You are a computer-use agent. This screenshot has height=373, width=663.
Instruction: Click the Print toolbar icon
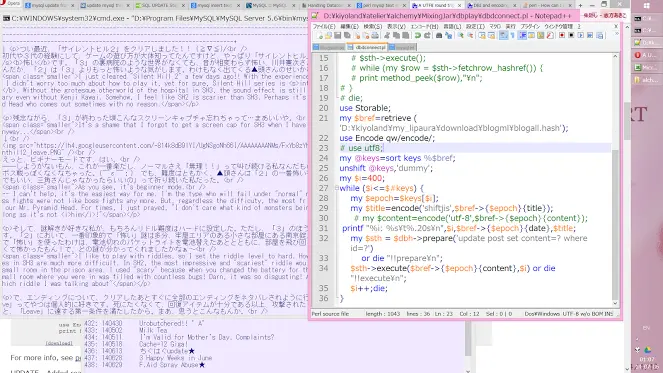pyautogui.click(x=375, y=36)
